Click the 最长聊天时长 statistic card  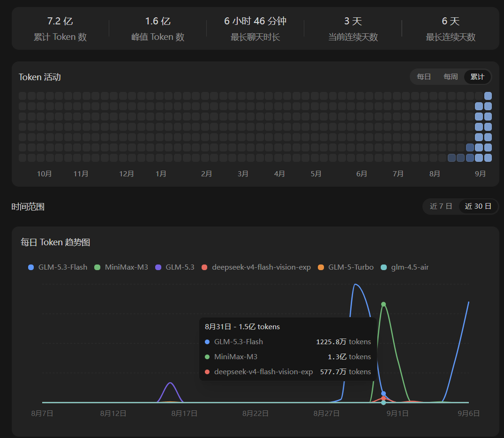(255, 29)
